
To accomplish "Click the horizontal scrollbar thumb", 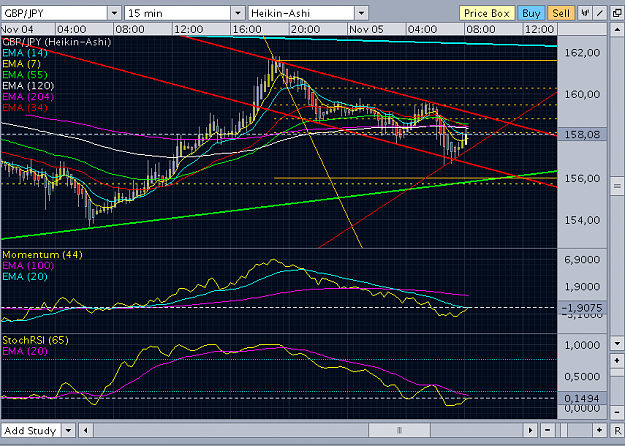I will click(x=399, y=430).
